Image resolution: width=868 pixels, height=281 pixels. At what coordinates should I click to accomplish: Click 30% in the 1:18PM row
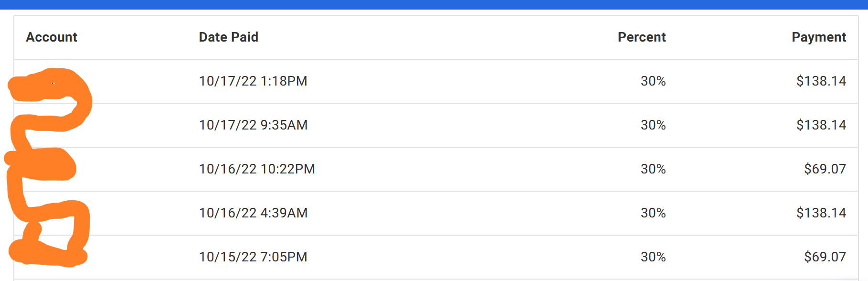(x=653, y=81)
